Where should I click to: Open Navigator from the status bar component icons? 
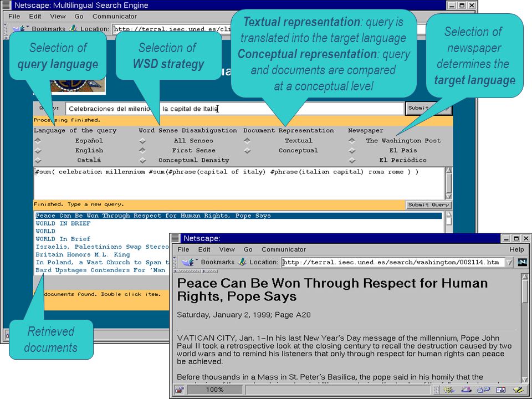448,390
